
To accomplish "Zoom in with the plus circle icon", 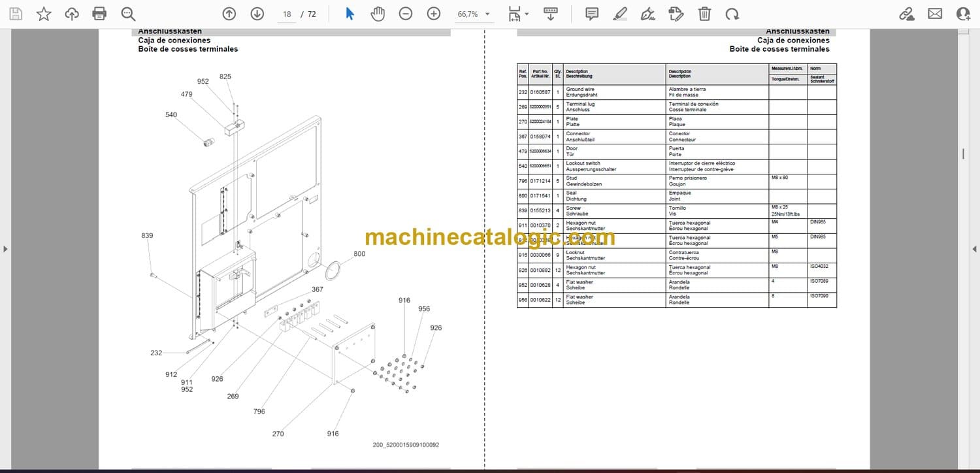I will (434, 14).
